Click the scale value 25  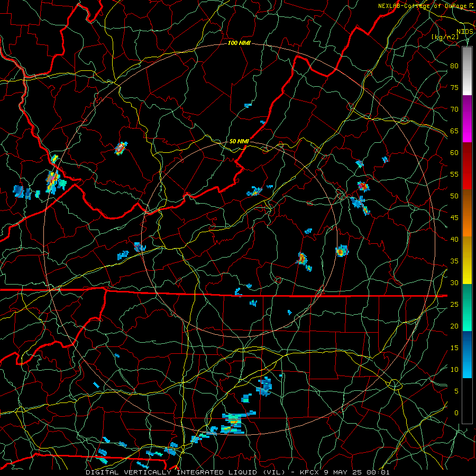[454, 305]
